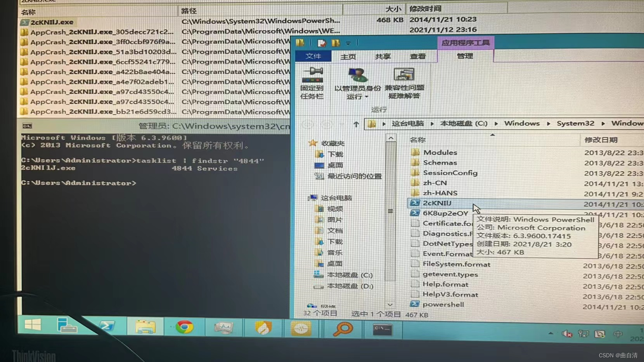The width and height of the screenshot is (644, 362).
Task: Open the quick access toolbar customize dropdown
Action: coord(348,43)
